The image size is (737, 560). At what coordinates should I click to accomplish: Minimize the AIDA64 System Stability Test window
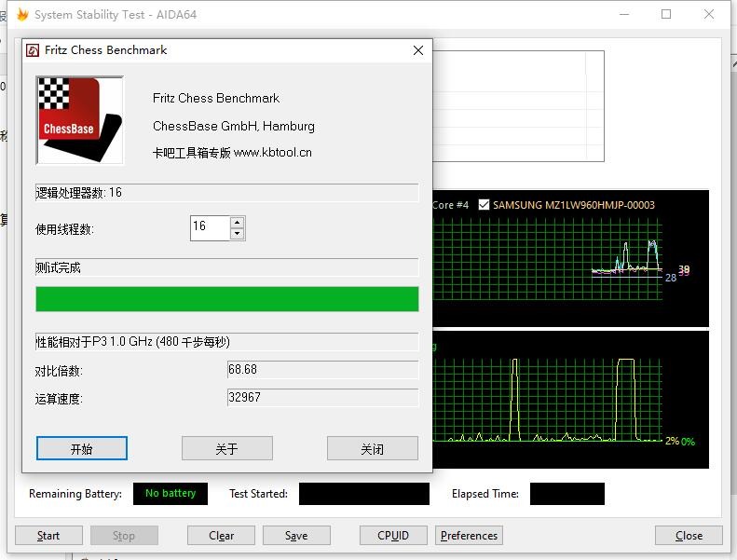click(624, 15)
